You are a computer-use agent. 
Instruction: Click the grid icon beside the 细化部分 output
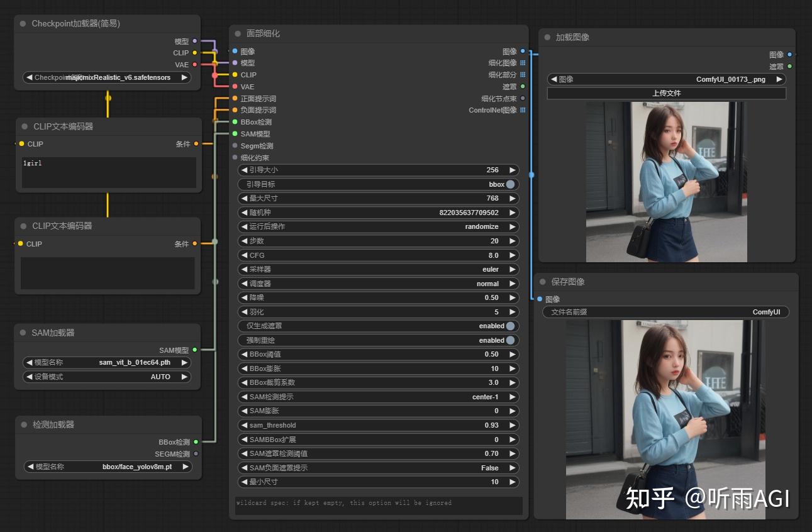click(x=523, y=75)
